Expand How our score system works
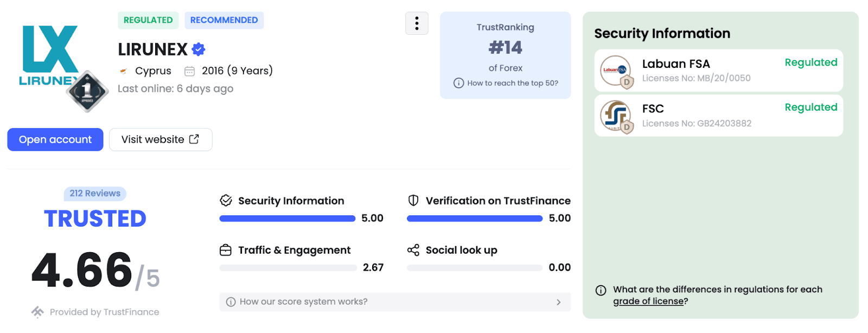The height and width of the screenshot is (333, 868). pos(395,302)
